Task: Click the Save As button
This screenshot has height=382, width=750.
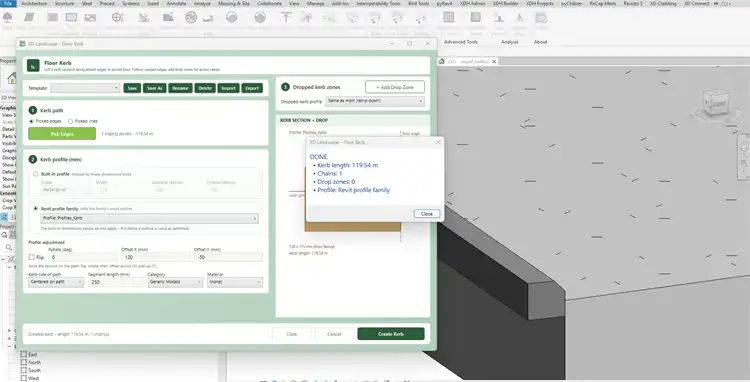Action: [x=154, y=88]
